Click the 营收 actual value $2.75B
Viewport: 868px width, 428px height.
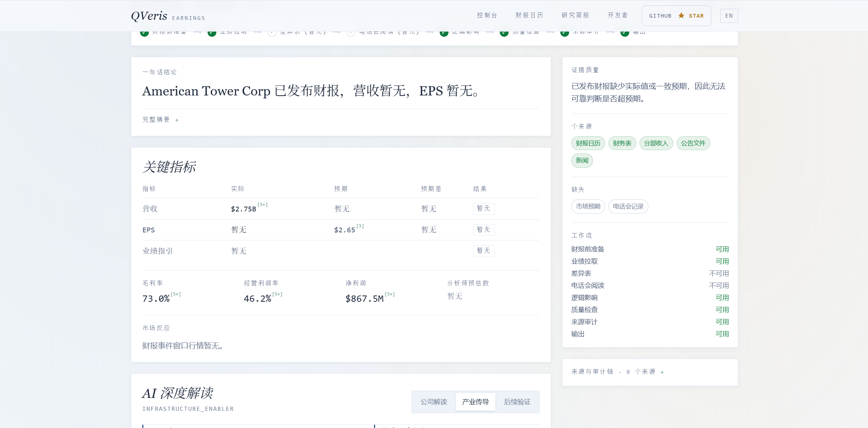243,209
